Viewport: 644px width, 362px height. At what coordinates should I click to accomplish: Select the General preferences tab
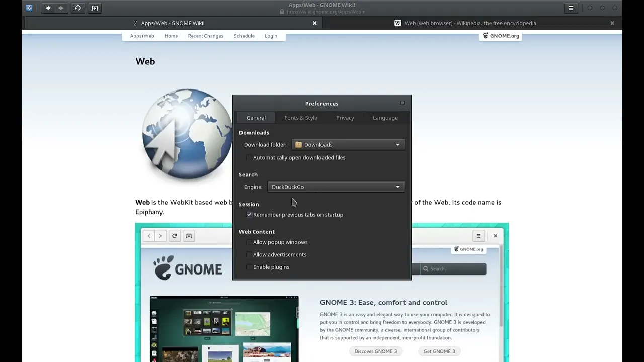(256, 118)
